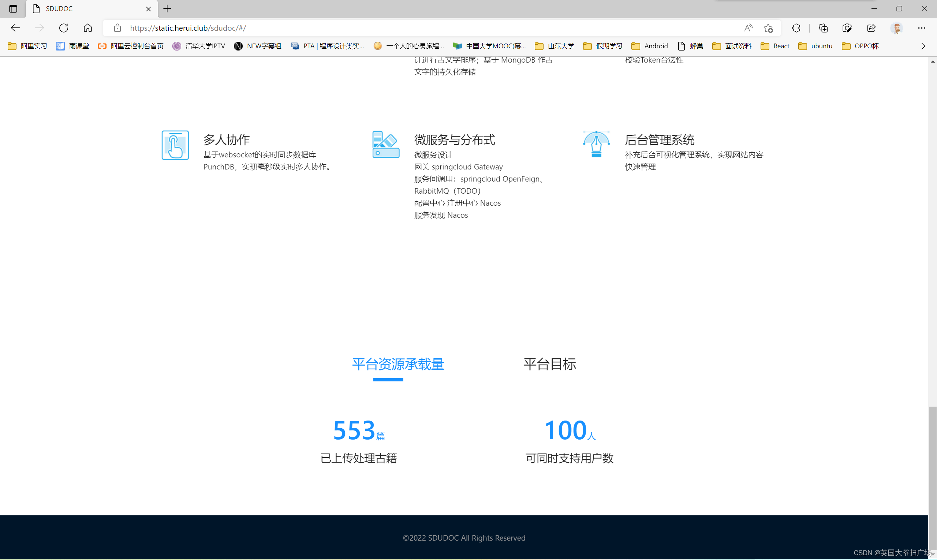Switch to 平台目标 tab
The image size is (937, 560).
(549, 365)
